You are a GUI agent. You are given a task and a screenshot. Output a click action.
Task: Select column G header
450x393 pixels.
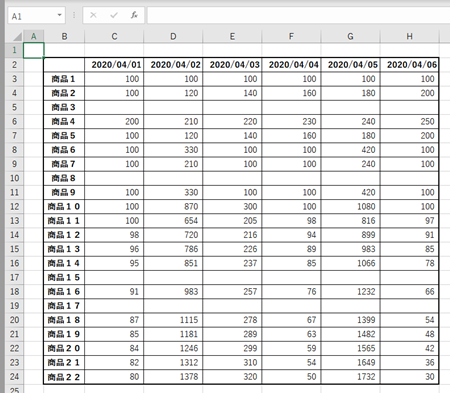click(350, 36)
